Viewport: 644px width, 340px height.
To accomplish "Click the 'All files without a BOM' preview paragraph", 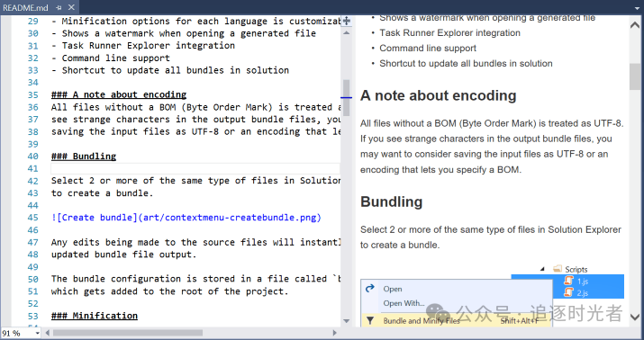I will (x=492, y=147).
